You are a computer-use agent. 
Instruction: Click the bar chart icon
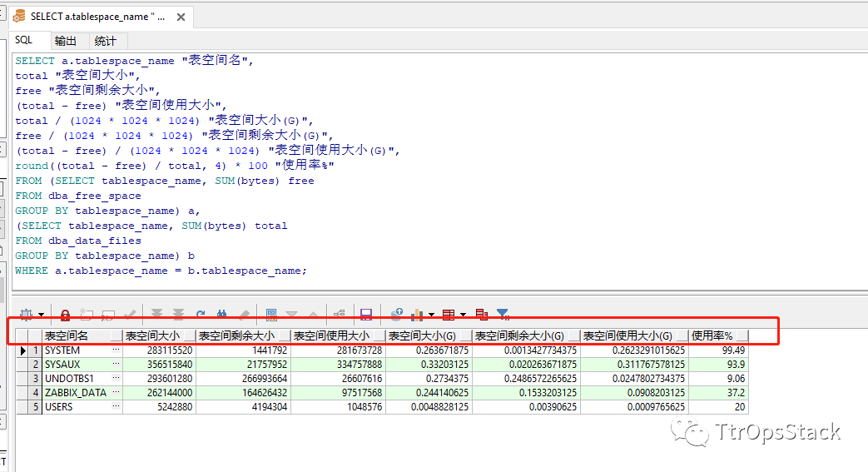418,315
